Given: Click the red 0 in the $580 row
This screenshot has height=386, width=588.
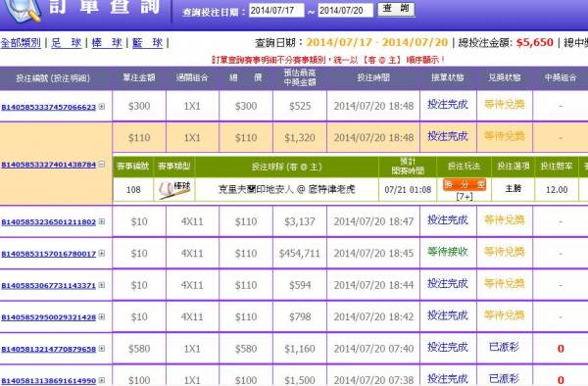Looking at the screenshot, I should point(561,349).
